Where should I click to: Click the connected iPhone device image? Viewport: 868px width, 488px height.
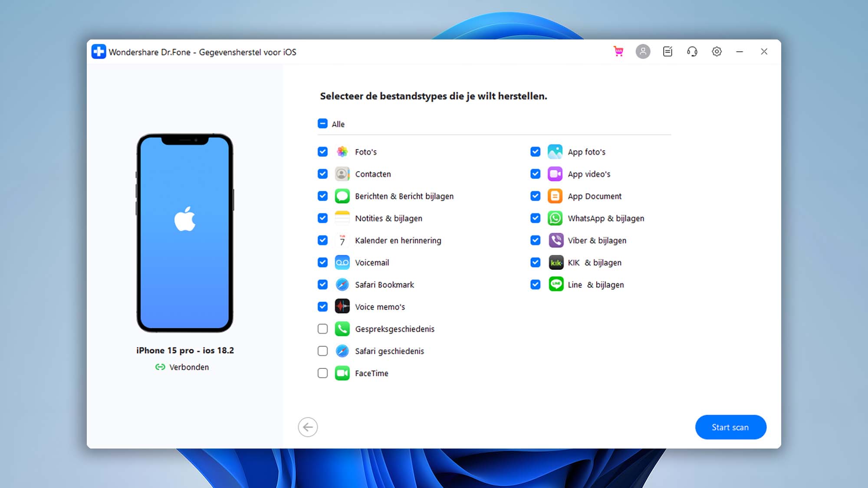185,233
